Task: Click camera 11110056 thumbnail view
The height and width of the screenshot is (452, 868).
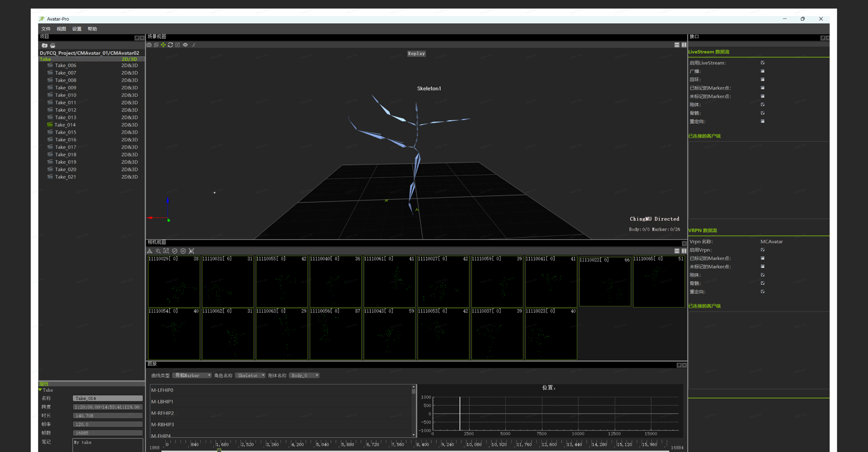Action: click(x=335, y=335)
